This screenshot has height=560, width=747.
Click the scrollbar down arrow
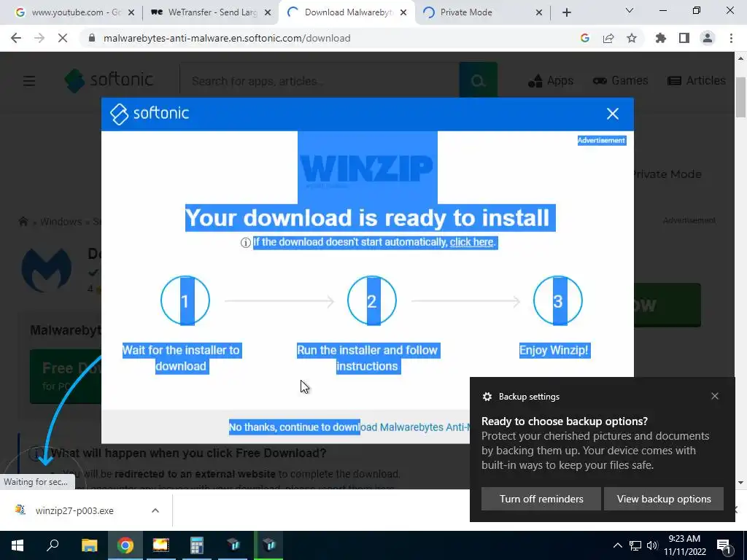point(740,482)
